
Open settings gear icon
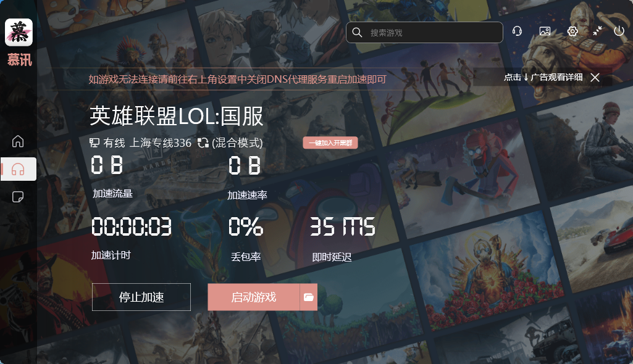coord(572,31)
